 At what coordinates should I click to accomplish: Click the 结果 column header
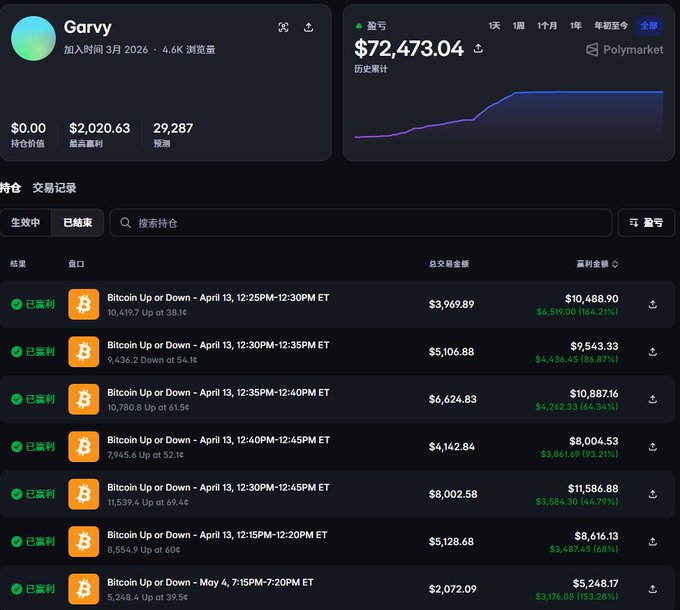[18, 264]
